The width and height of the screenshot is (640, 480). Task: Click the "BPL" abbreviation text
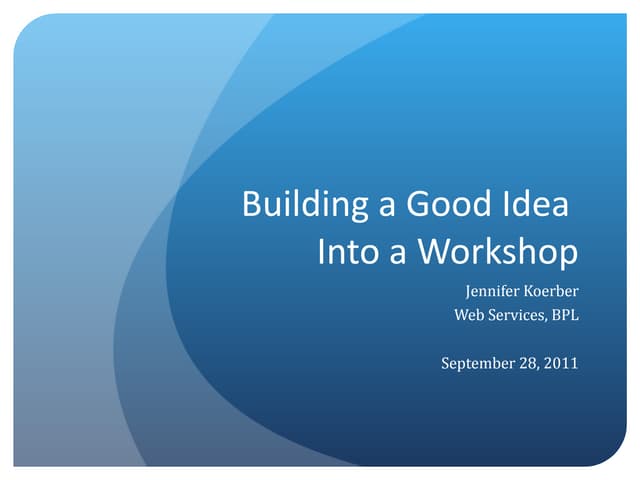[x=563, y=316]
